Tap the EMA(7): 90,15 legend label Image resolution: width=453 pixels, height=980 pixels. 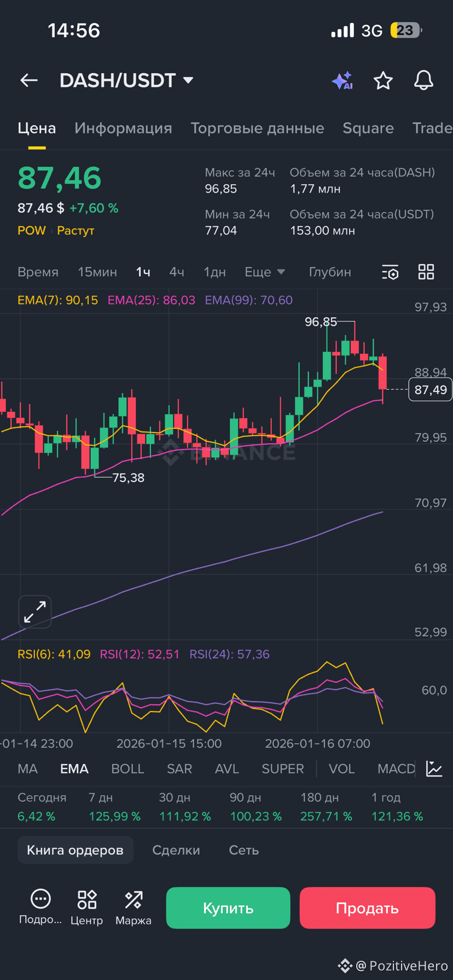pyautogui.click(x=58, y=300)
